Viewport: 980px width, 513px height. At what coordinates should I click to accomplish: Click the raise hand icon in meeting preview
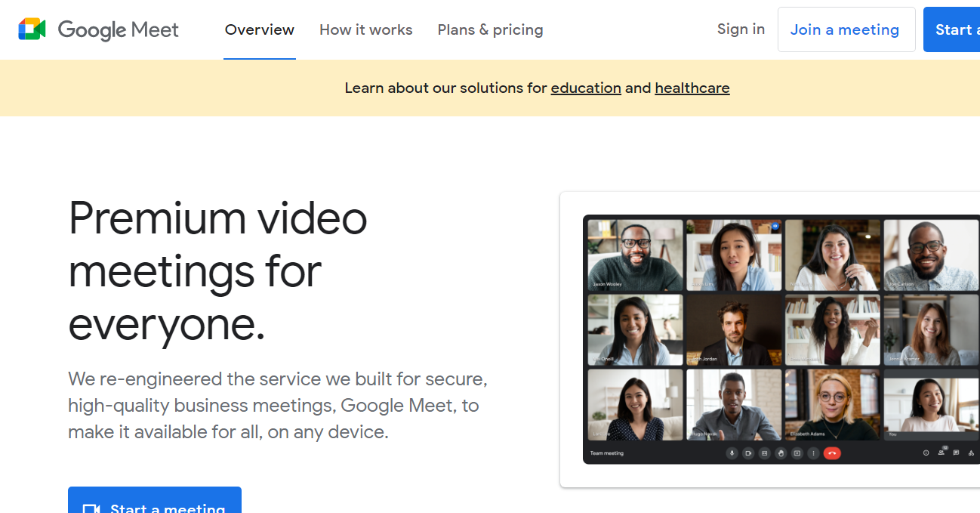tap(781, 453)
